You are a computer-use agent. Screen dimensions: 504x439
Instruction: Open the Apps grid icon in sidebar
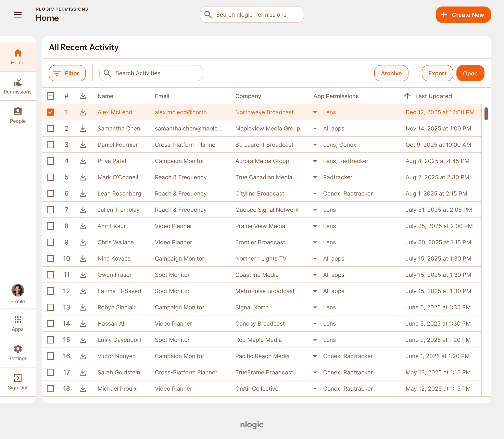(18, 319)
